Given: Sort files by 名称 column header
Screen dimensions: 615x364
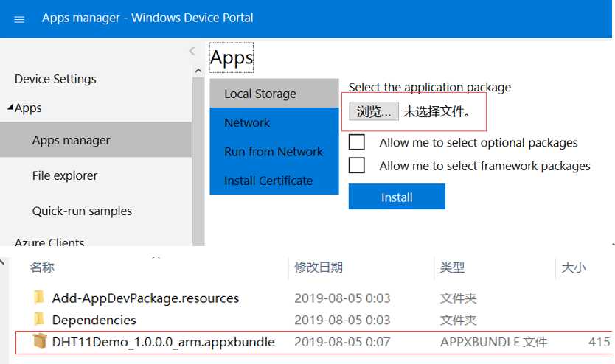Looking at the screenshot, I should (42, 267).
